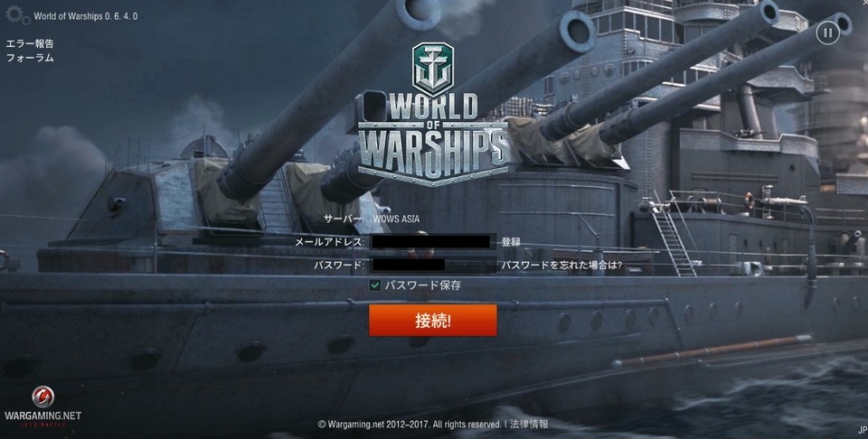
Task: Focus the メールアドレス input field
Action: click(432, 241)
